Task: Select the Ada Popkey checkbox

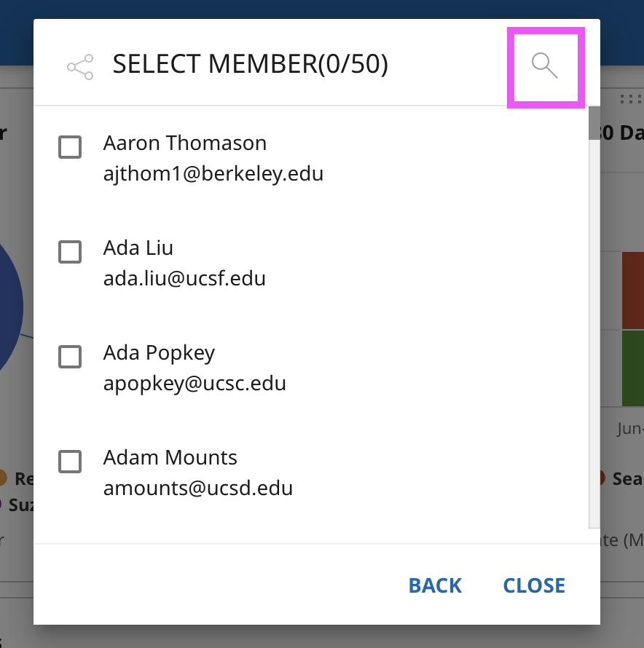Action: point(70,357)
